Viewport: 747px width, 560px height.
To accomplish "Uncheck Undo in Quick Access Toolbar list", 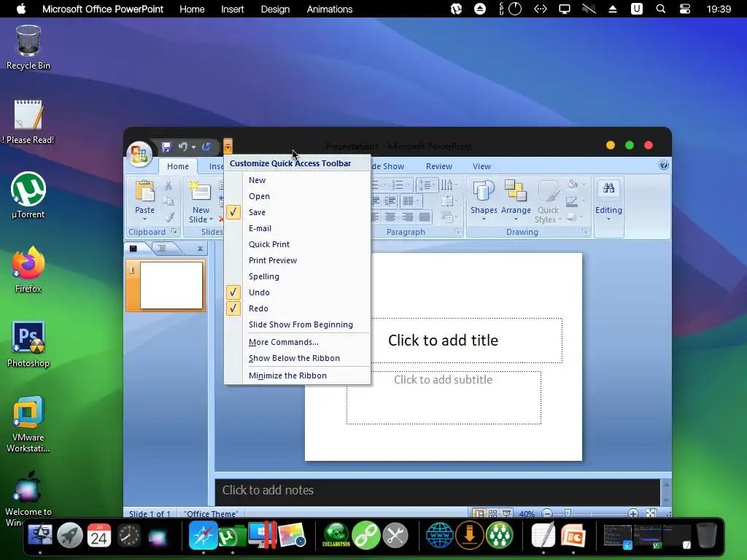I will (x=297, y=292).
